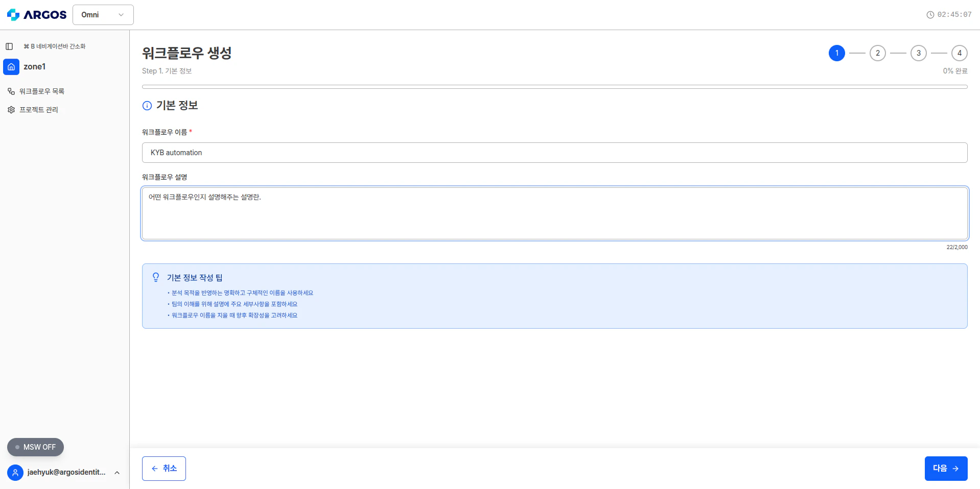Click the zone1 home icon
The image size is (980, 489).
pos(11,67)
